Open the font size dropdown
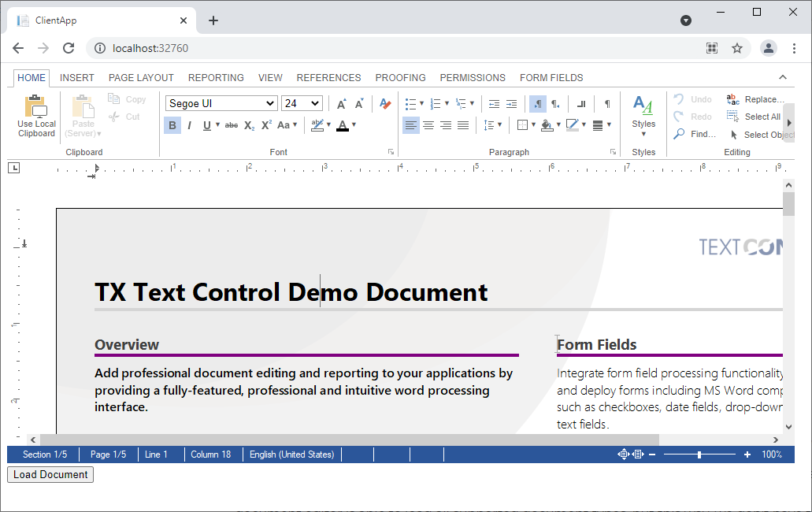Image resolution: width=812 pixels, height=512 pixels. coord(302,103)
